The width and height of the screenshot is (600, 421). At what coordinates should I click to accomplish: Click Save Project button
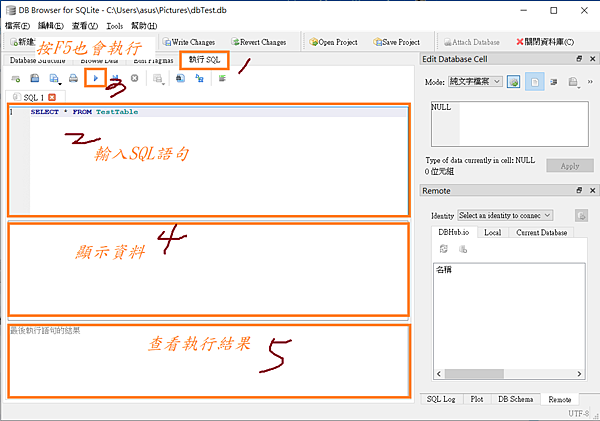click(397, 42)
